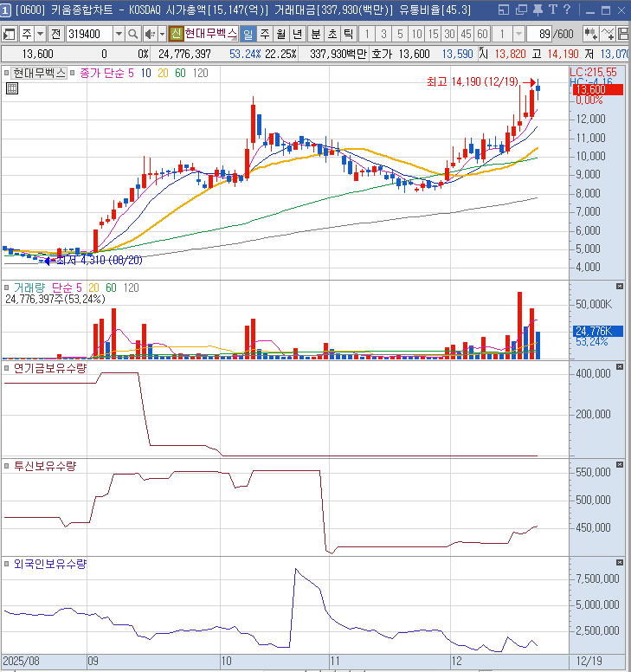Click the left panel toggle icon
Screen dimensions: 631x672
point(10,34)
